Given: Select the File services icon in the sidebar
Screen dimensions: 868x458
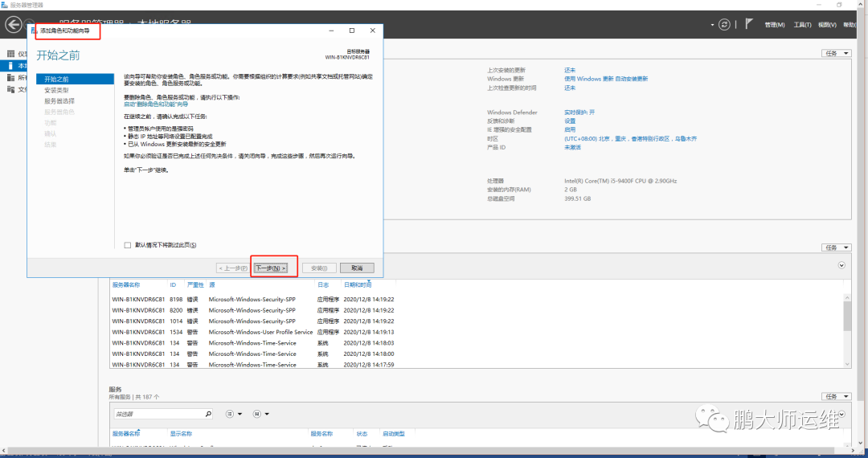Looking at the screenshot, I should (x=10, y=89).
